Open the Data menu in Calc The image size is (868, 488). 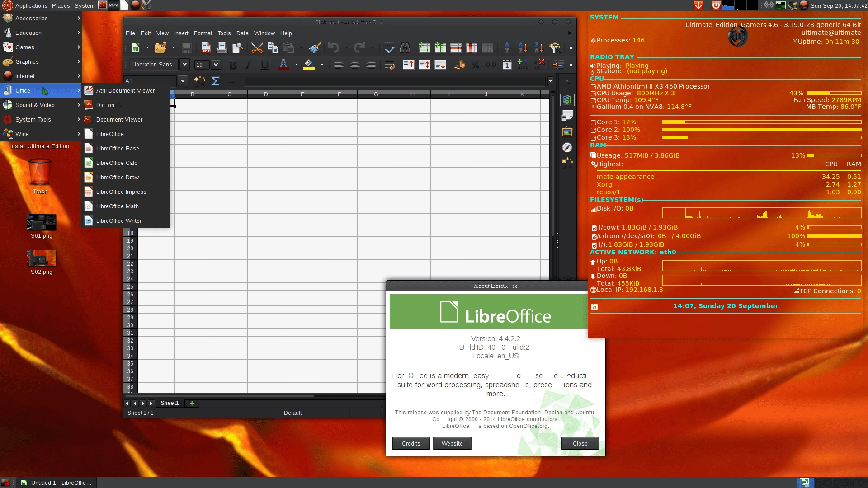(242, 33)
